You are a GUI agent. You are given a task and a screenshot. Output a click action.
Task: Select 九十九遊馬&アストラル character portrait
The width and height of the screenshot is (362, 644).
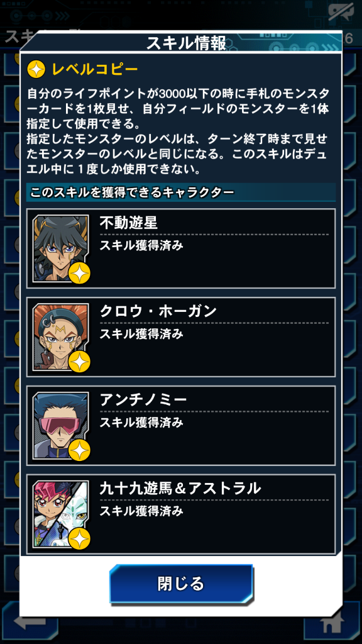point(61,514)
